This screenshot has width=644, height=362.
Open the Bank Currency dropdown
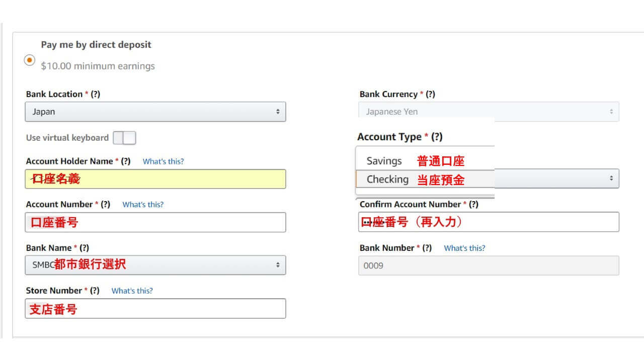[489, 112]
